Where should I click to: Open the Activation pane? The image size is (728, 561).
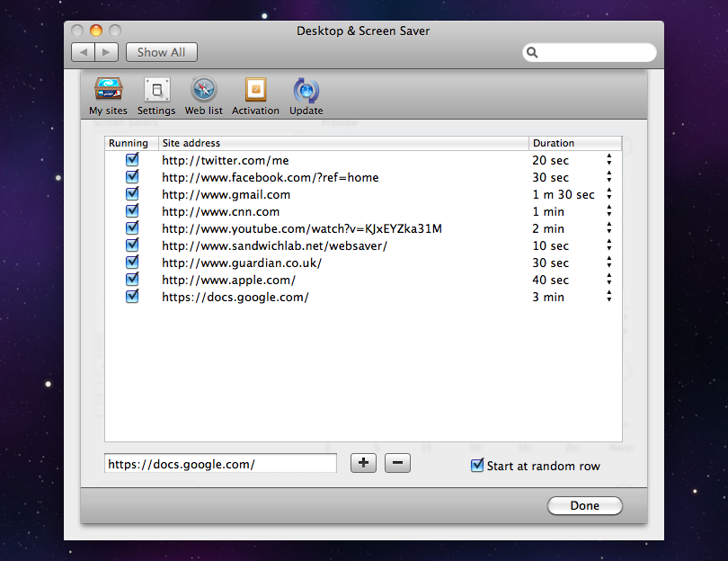pos(255,91)
